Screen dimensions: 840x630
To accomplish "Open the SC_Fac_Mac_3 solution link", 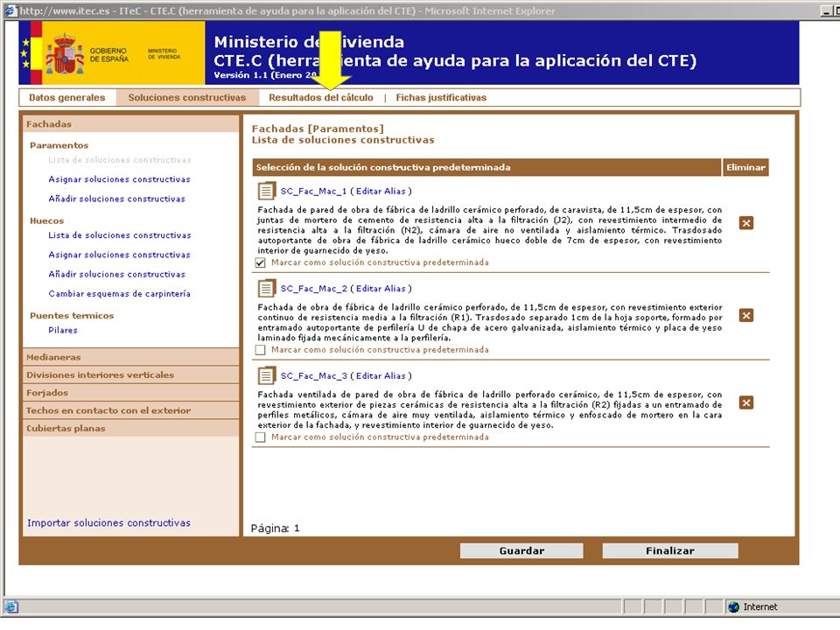I will (x=313, y=375).
